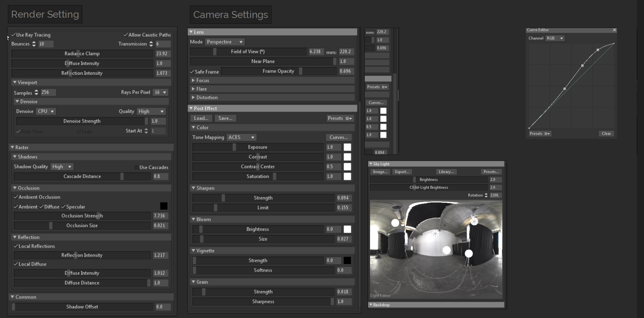Open the Shadow Quality dropdown
This screenshot has width=644, height=318.
tap(62, 167)
